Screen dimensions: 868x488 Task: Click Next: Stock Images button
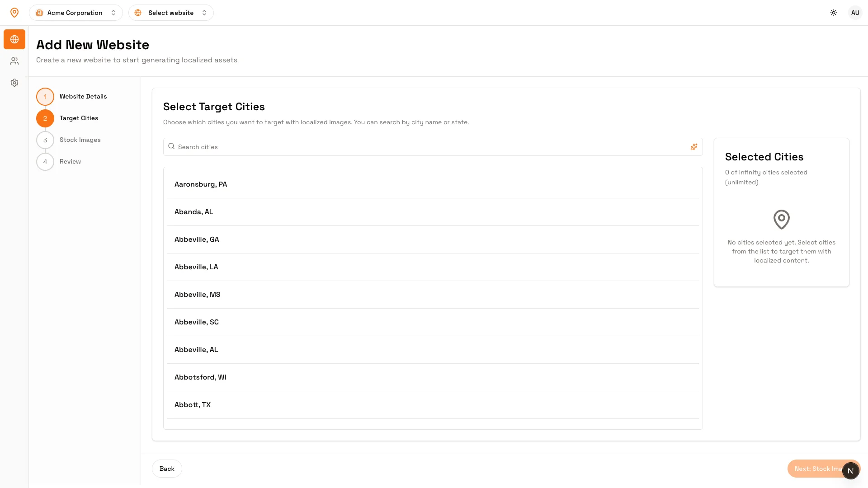click(814, 469)
